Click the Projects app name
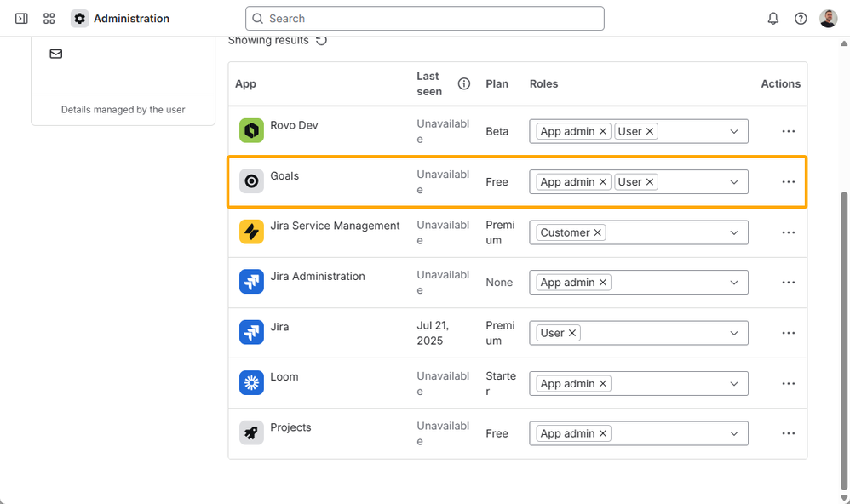Image resolution: width=850 pixels, height=504 pixels. [x=290, y=427]
